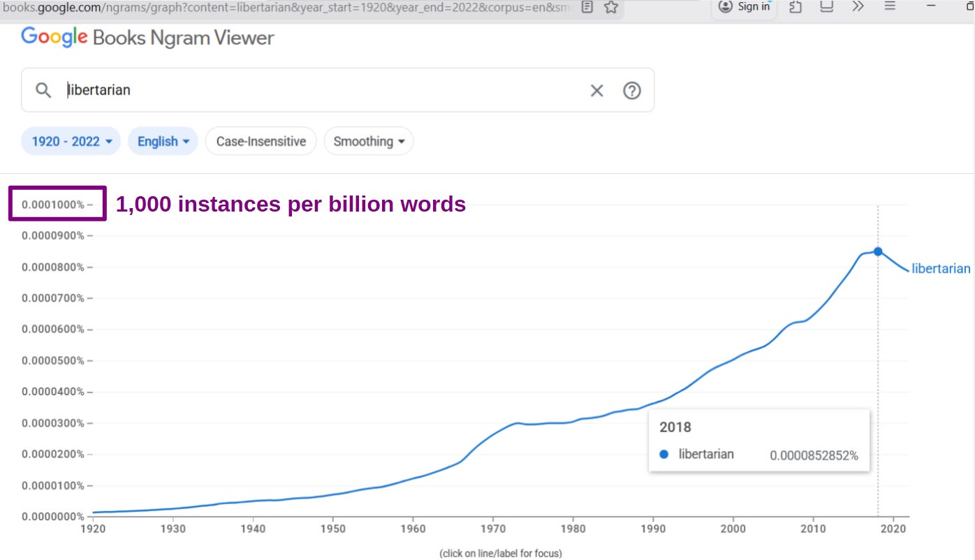Click the Sign in button
Image resolution: width=975 pixels, height=560 pixels.
click(745, 7)
